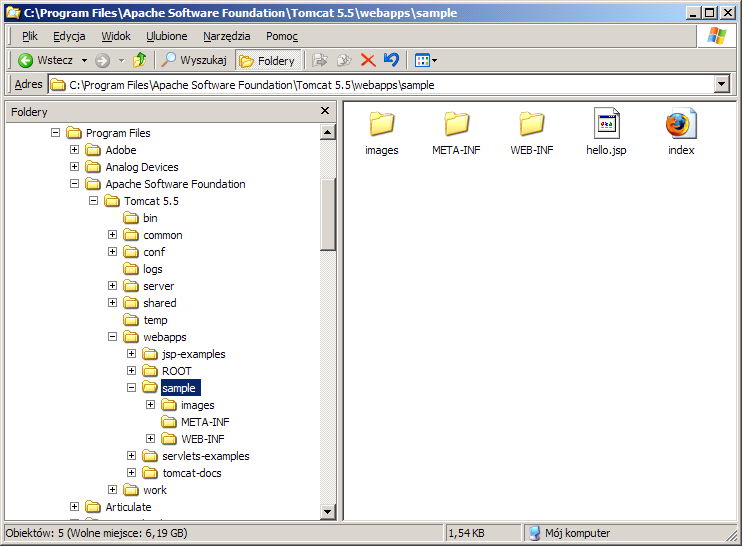Image resolution: width=743 pixels, height=547 pixels.
Task: Expand the servlets-examples folder node
Action: tap(131, 456)
